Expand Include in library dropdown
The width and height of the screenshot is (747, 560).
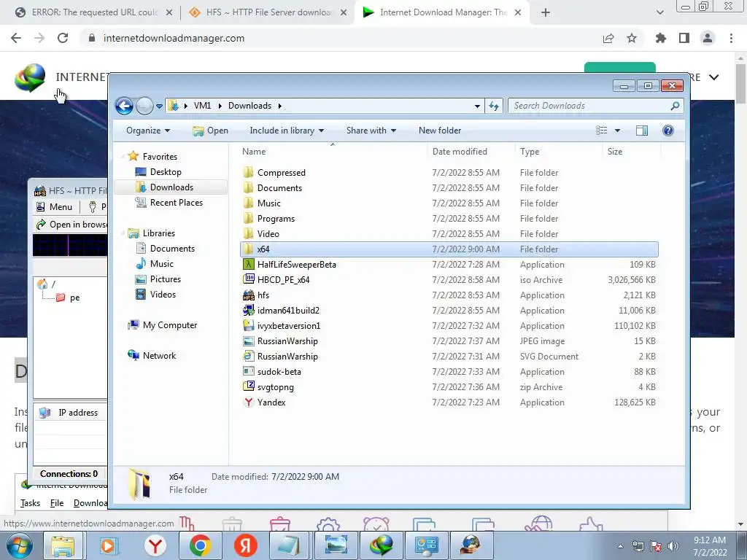pos(286,131)
